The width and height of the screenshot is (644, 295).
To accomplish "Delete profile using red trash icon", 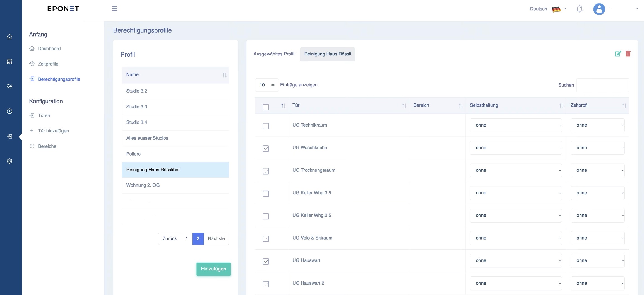I will [628, 54].
